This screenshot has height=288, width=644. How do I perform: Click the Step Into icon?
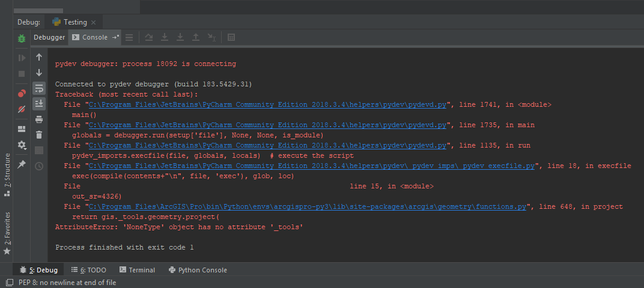[165, 37]
